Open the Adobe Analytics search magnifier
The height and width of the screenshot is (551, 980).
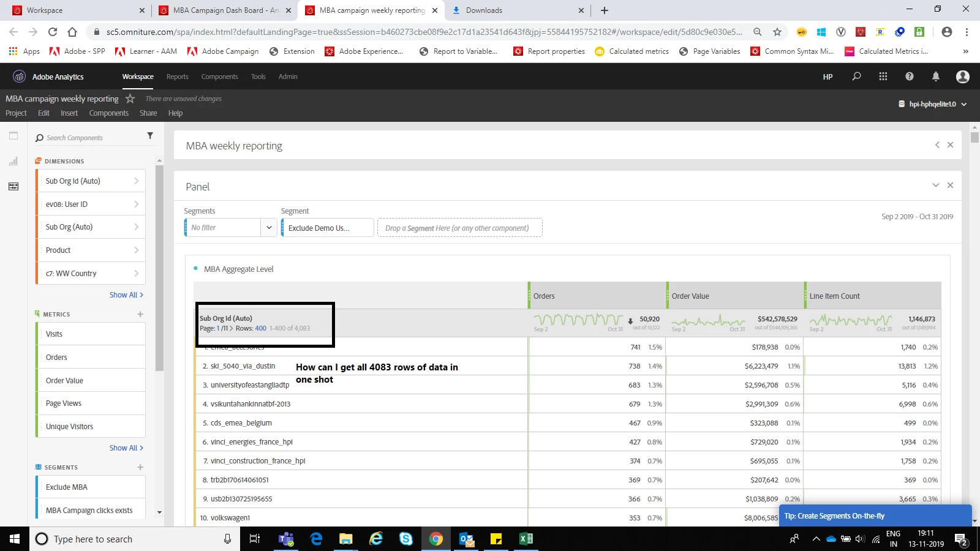pos(856,77)
